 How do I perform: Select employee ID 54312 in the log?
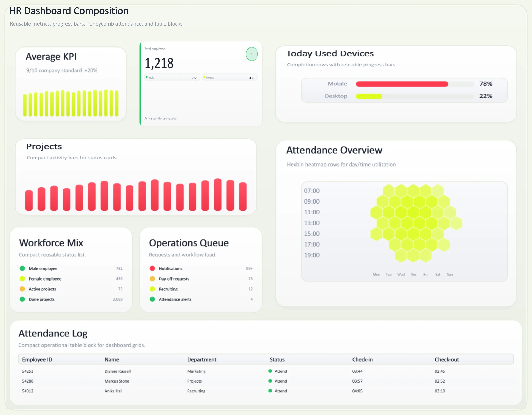tap(28, 391)
